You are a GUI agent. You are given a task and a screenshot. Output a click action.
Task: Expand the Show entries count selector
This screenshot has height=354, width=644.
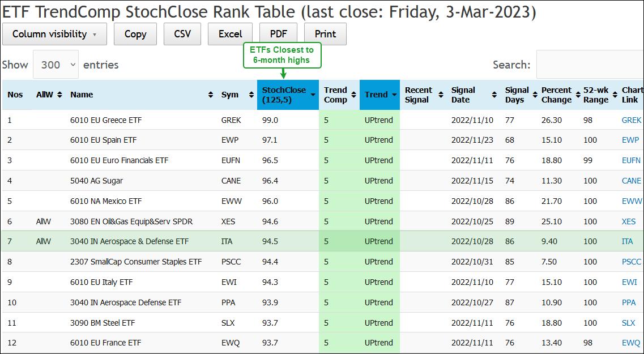56,65
